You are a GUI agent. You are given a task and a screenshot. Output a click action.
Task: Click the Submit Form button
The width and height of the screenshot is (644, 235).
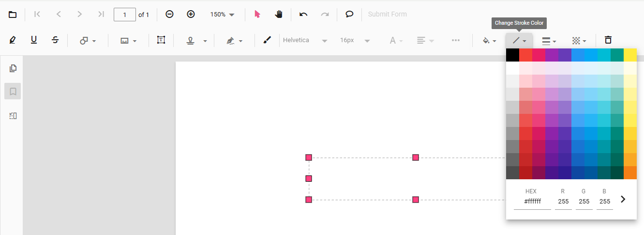pyautogui.click(x=387, y=14)
